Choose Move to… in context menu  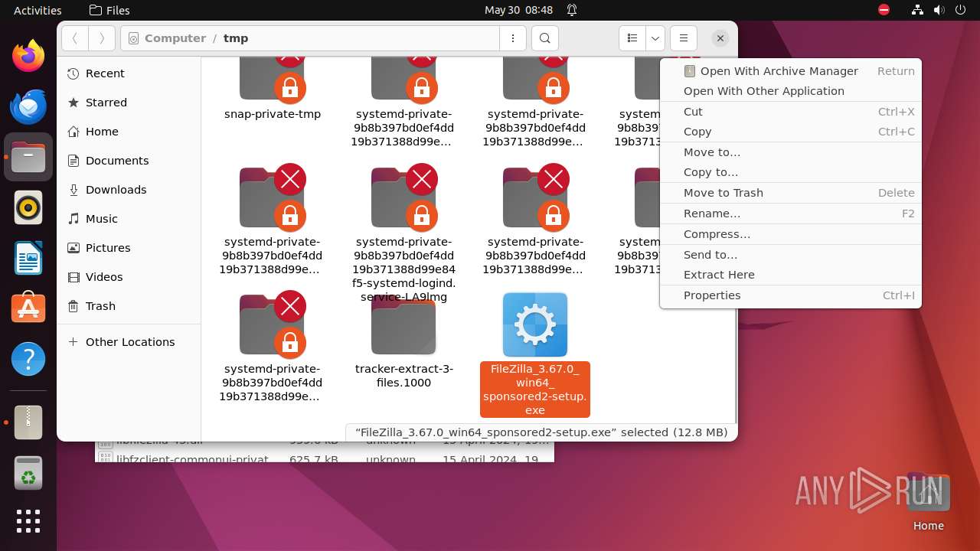(x=790, y=152)
